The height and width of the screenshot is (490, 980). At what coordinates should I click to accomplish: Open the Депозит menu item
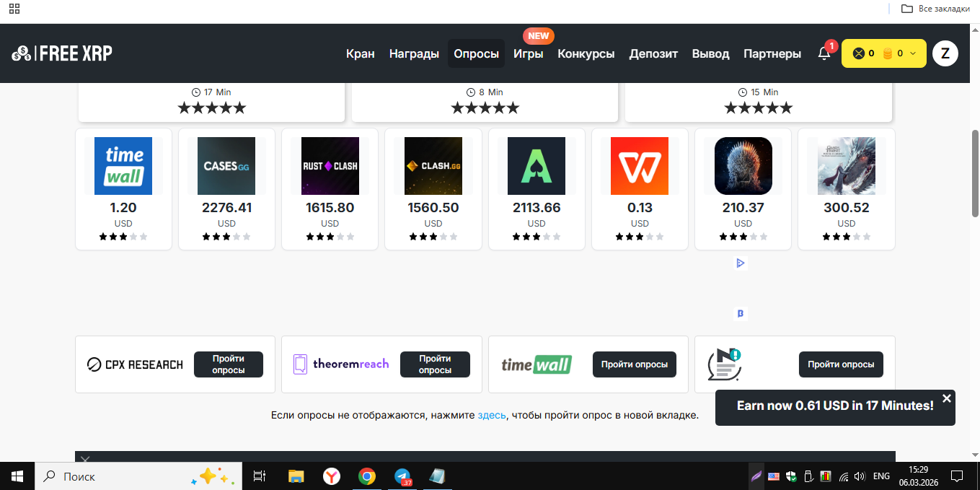653,53
